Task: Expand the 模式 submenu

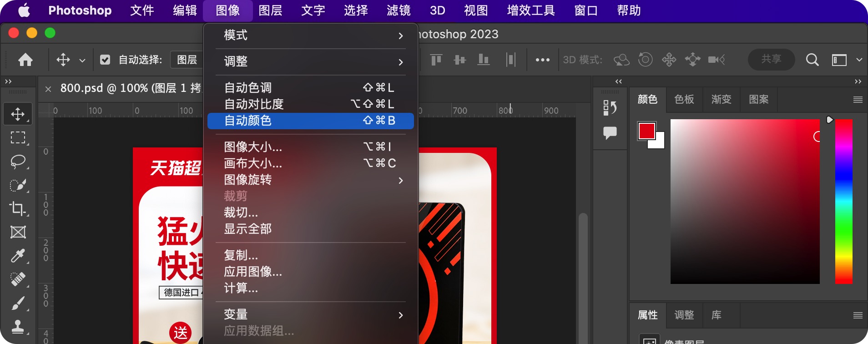Action: click(x=310, y=35)
